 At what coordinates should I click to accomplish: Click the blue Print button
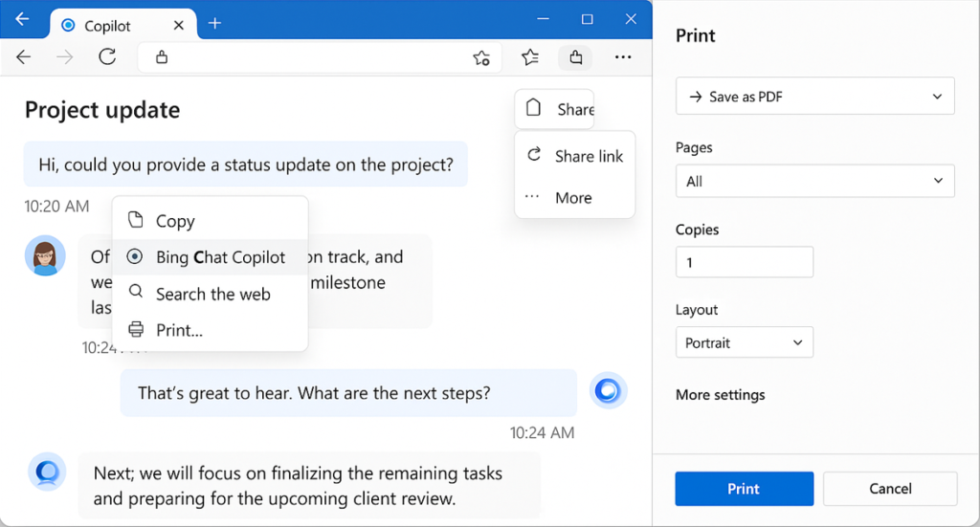[x=745, y=489]
